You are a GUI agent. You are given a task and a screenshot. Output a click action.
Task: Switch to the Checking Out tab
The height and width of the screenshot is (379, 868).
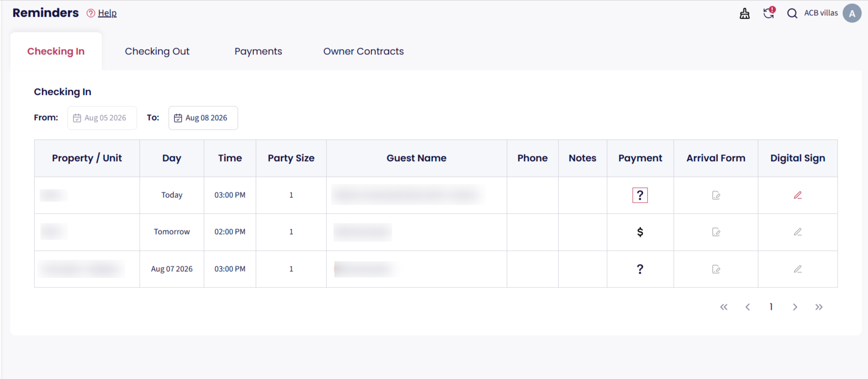(x=157, y=51)
